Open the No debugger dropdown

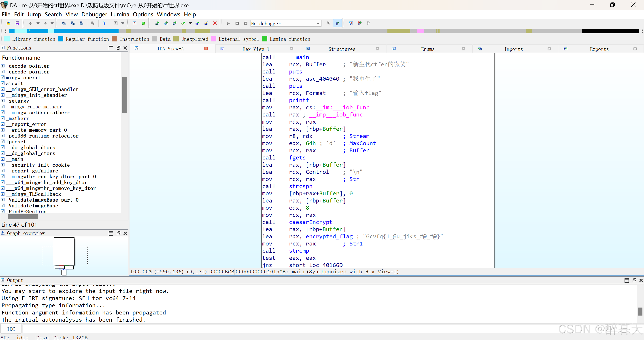[318, 23]
